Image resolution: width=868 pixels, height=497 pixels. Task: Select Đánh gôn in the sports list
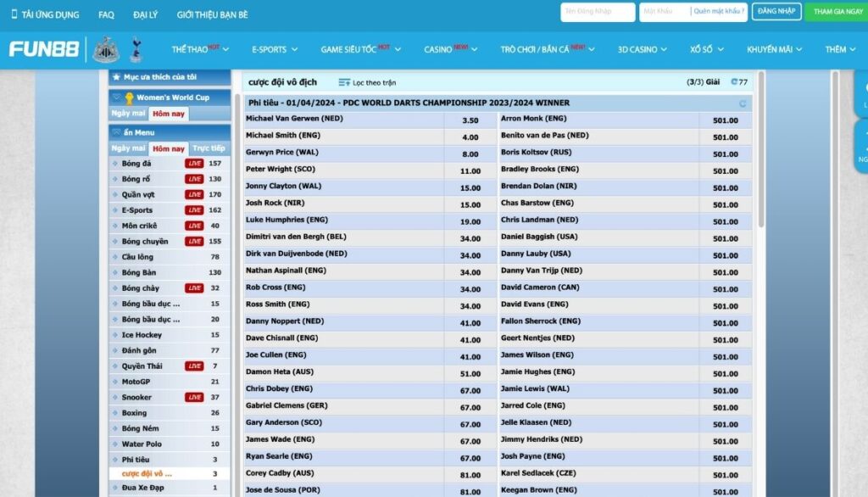point(170,351)
